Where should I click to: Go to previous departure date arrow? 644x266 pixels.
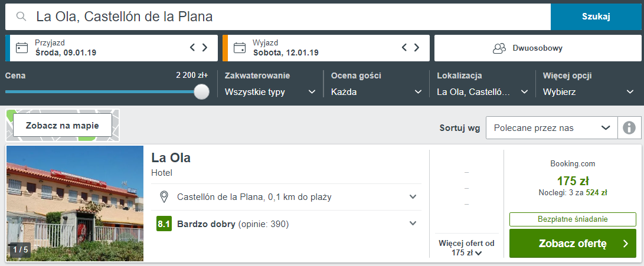[404, 47]
